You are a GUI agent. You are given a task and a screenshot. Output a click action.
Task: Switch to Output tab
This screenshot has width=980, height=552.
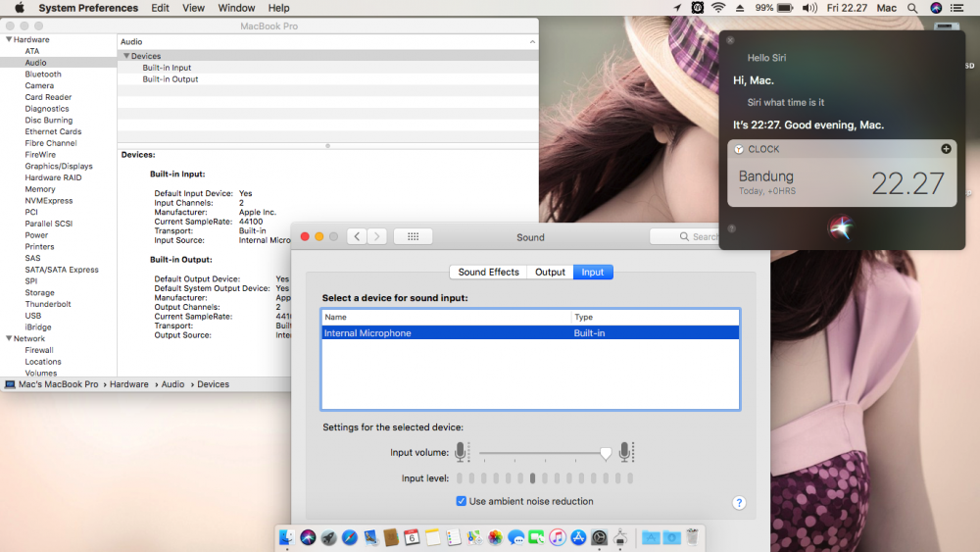tap(550, 272)
